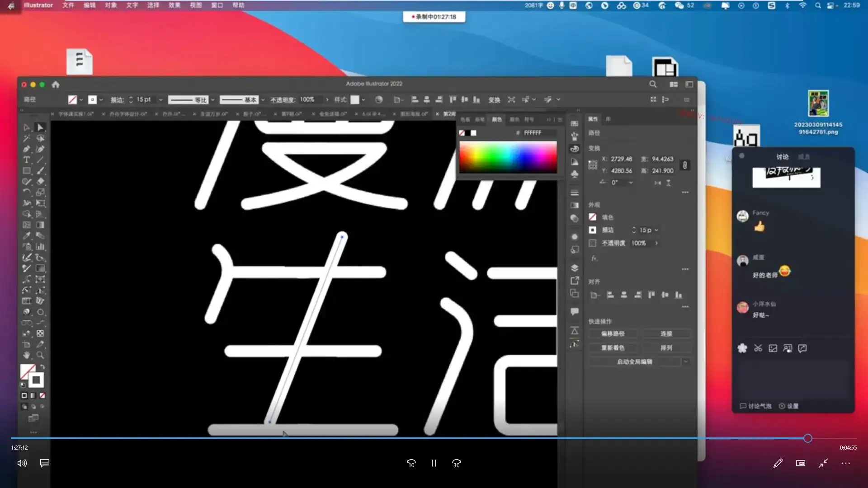Select the Zoom tool at toolbar bottom
Screen dimensions: 868x488
click(x=40, y=356)
